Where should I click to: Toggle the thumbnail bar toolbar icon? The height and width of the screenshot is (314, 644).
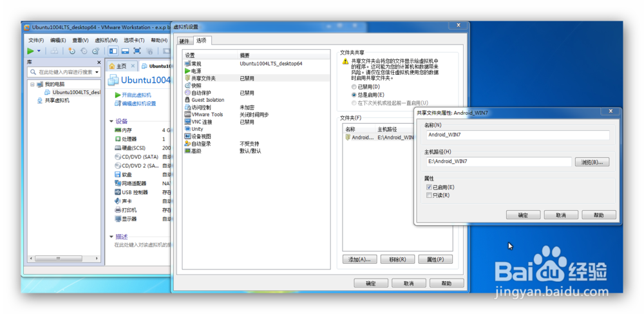[126, 51]
